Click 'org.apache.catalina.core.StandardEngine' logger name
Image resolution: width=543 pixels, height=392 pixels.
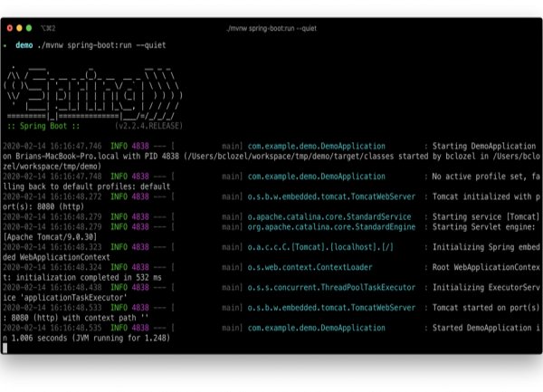(331, 227)
